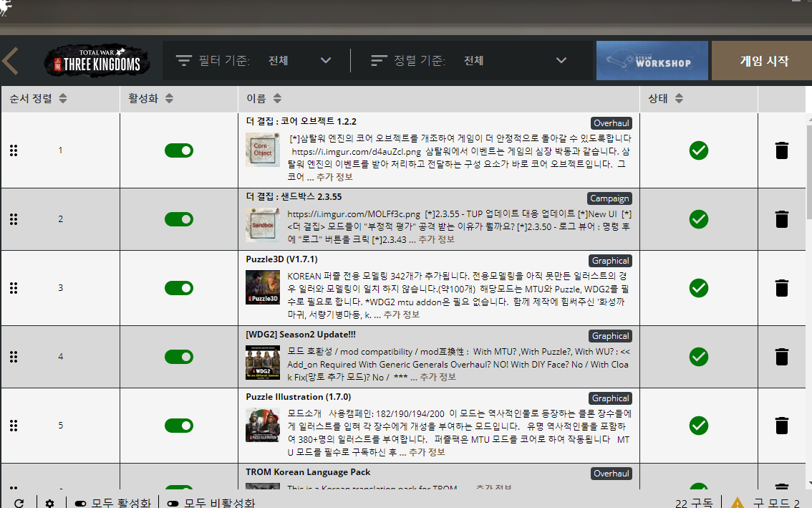
Task: Disable the 더 결집 샌드박스 mod toggle
Action: (x=178, y=219)
